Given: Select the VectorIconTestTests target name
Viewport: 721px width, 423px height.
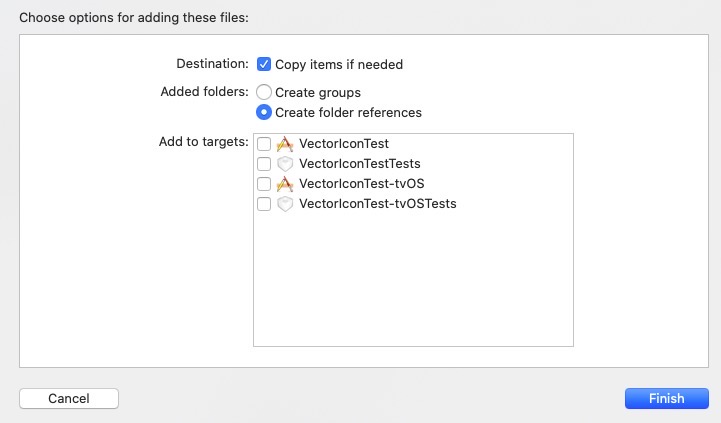Looking at the screenshot, I should (x=359, y=163).
